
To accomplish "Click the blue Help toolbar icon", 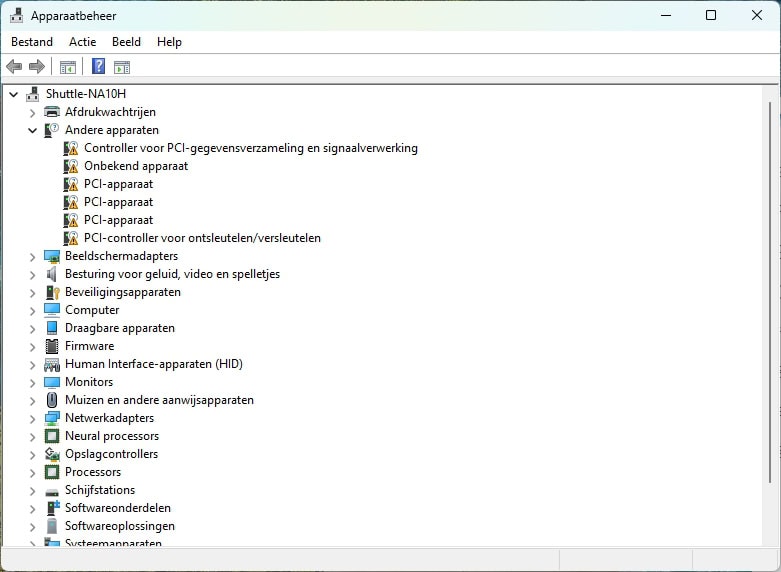I will coord(98,67).
